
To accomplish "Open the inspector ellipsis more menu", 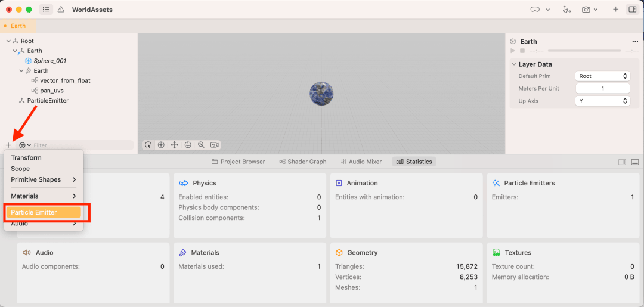I will [x=636, y=42].
